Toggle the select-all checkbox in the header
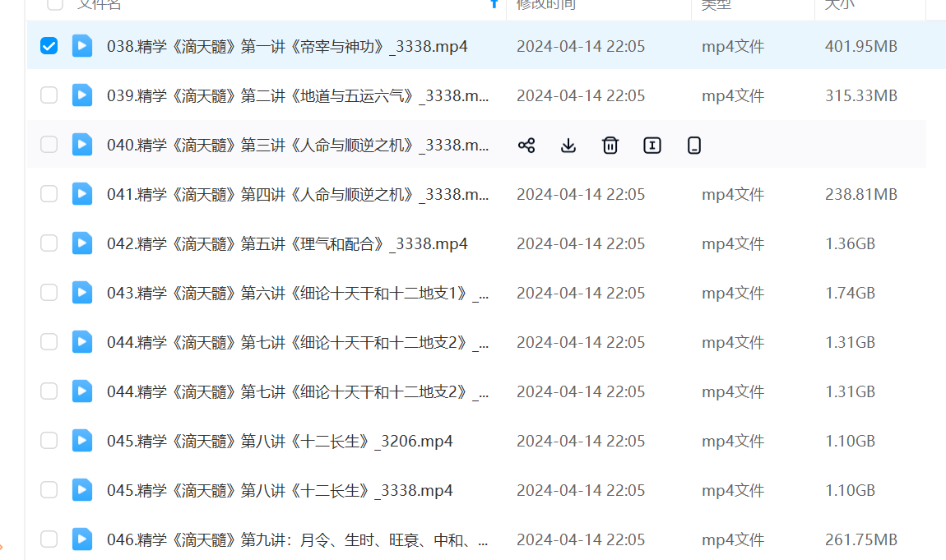The width and height of the screenshot is (946, 560). (x=55, y=4)
